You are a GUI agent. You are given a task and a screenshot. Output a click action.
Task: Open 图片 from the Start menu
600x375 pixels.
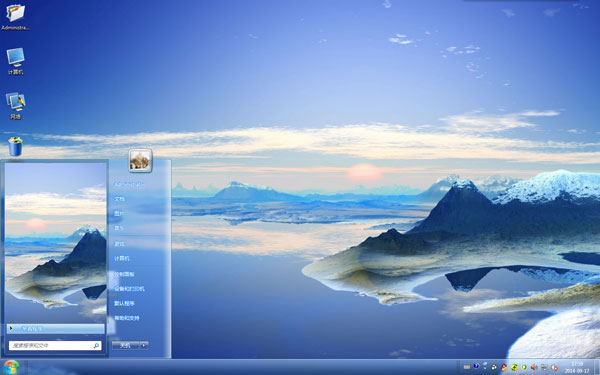119,214
